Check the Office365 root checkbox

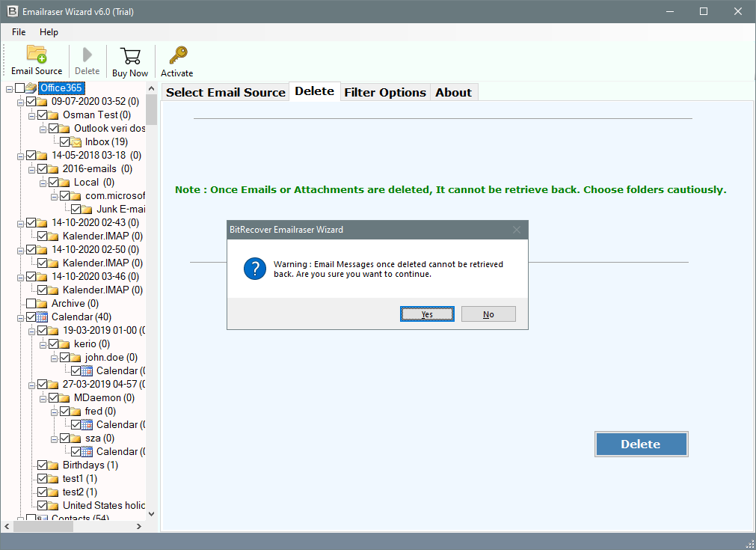(19, 88)
